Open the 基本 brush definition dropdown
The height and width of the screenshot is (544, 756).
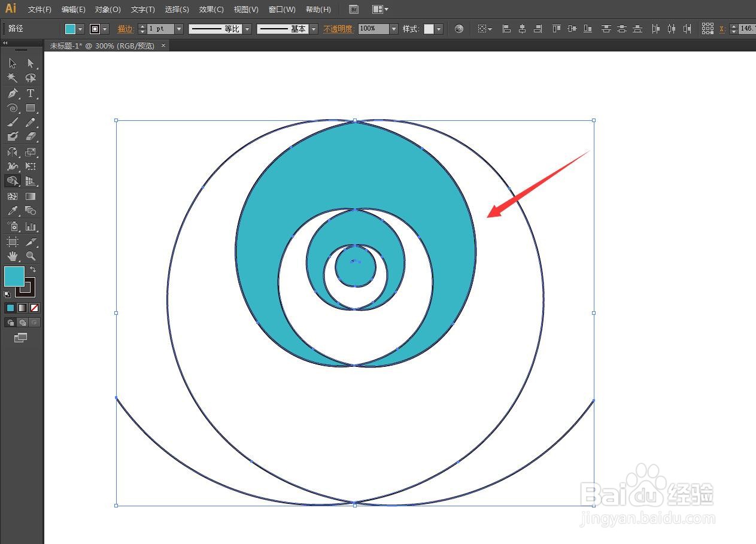tap(314, 29)
